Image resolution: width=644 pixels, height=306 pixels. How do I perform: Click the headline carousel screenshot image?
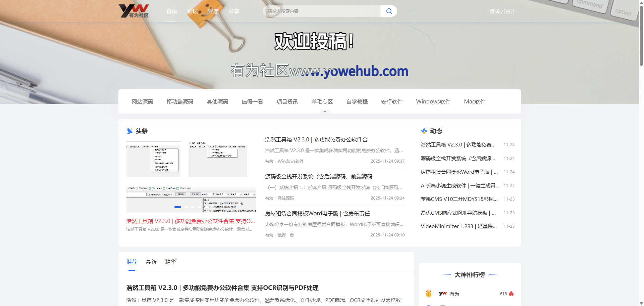click(x=191, y=176)
